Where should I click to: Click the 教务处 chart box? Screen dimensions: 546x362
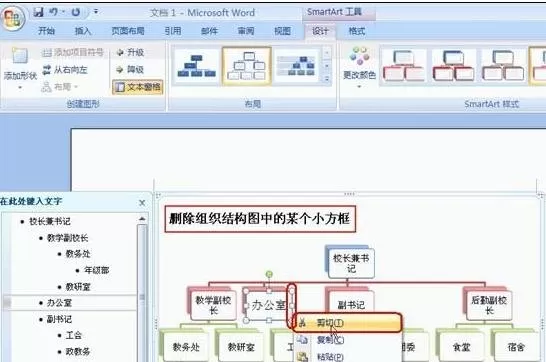(x=186, y=347)
